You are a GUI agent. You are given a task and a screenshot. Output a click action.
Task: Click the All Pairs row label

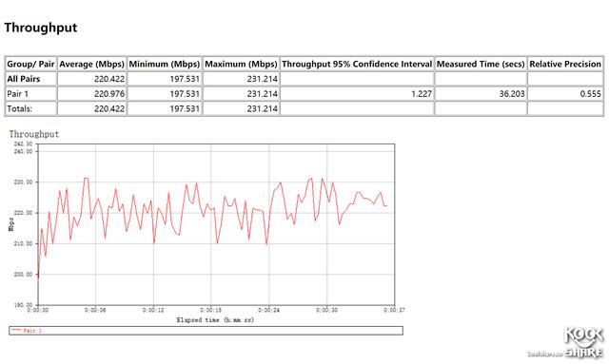coord(23,79)
